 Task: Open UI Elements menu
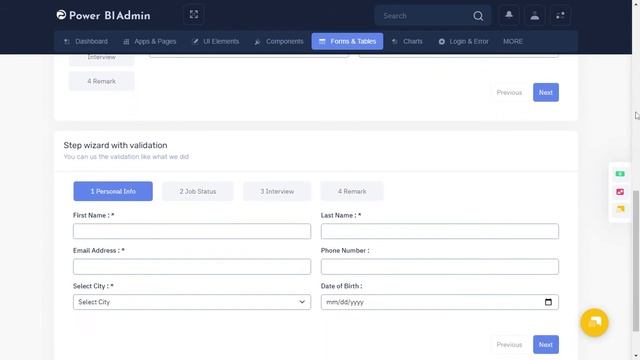click(x=216, y=41)
